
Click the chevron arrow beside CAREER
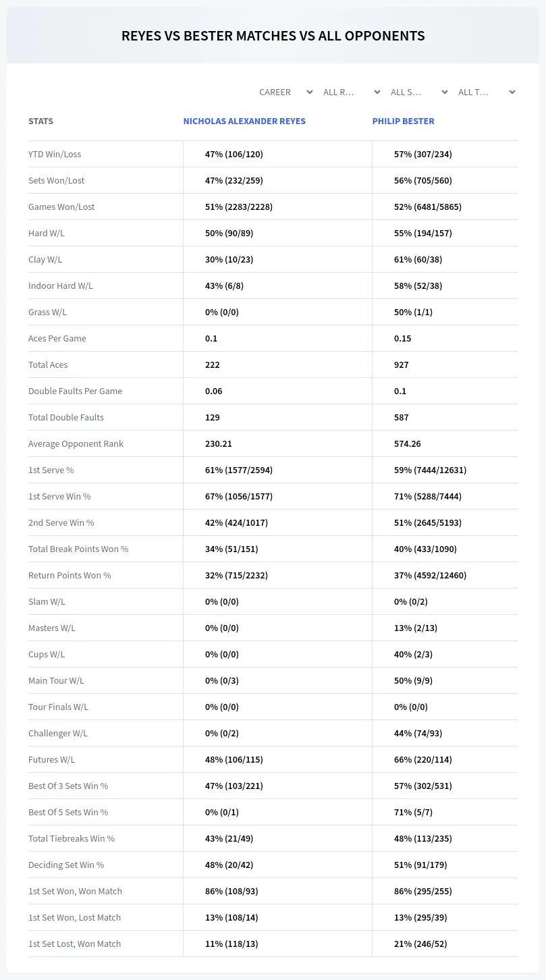[x=310, y=92]
